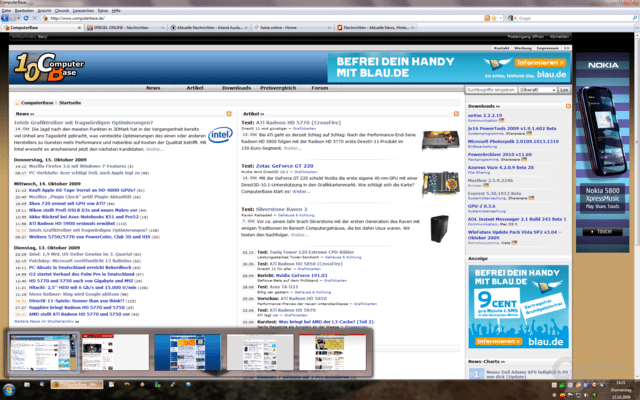Reload the page with the refresh icon
Screen dimensions: 640x400
coord(26,18)
